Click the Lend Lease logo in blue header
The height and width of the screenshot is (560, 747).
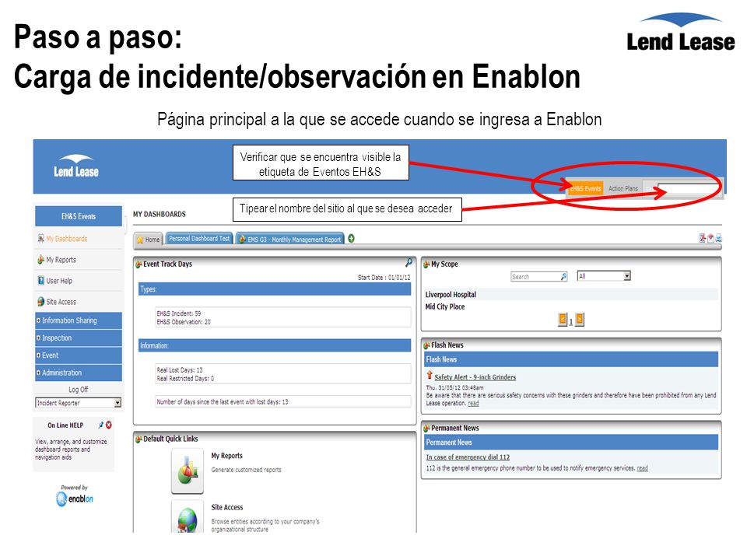click(x=76, y=166)
